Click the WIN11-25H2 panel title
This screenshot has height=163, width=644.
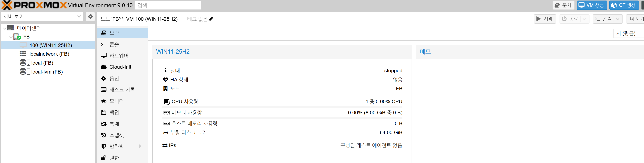[x=173, y=52]
